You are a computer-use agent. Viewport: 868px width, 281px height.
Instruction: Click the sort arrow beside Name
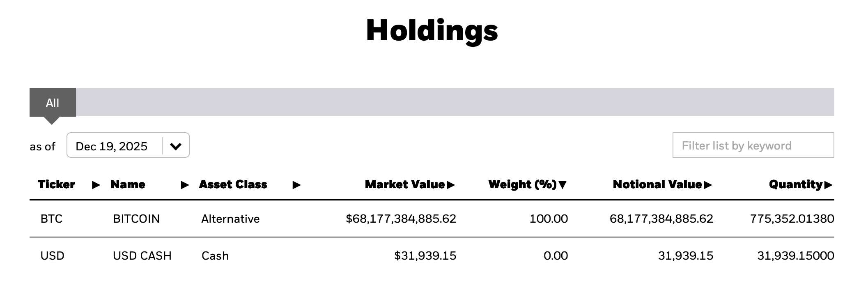(x=185, y=185)
